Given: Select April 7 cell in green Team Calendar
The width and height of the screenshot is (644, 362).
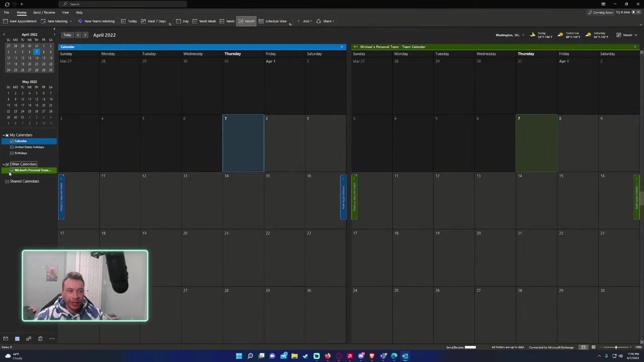Looking at the screenshot, I should 536,143.
